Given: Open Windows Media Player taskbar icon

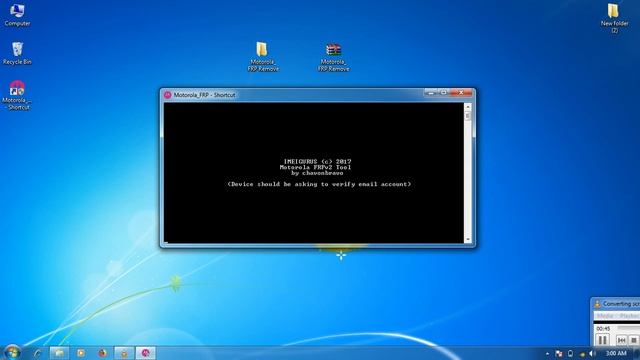Looking at the screenshot, I should pyautogui.click(x=81, y=353).
